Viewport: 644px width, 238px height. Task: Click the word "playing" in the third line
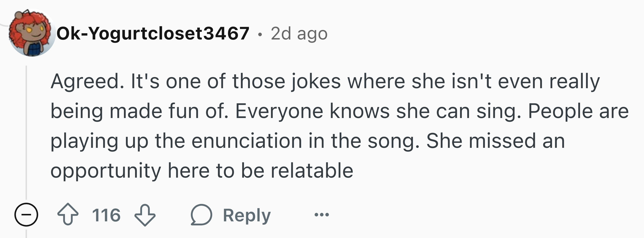[x=84, y=141]
